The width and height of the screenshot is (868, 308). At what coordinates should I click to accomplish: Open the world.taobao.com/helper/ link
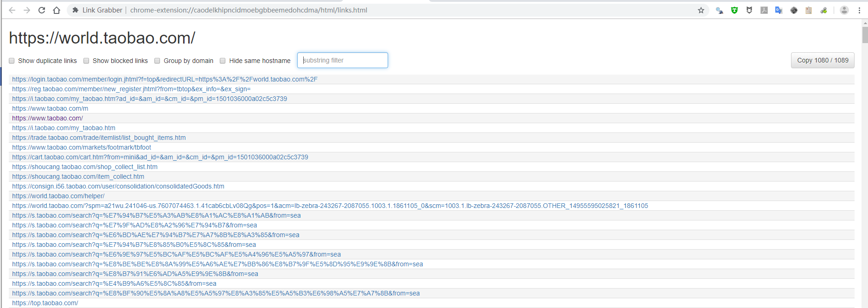(x=58, y=196)
